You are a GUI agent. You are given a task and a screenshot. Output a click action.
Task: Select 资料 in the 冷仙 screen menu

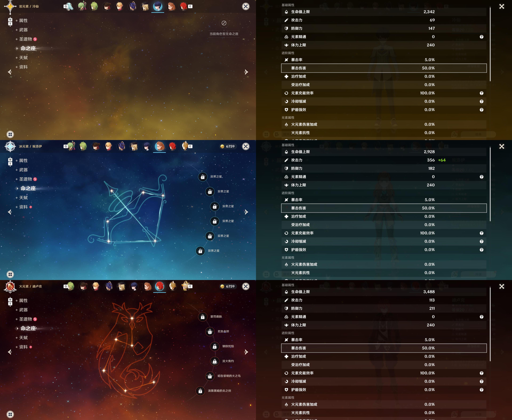(23, 67)
